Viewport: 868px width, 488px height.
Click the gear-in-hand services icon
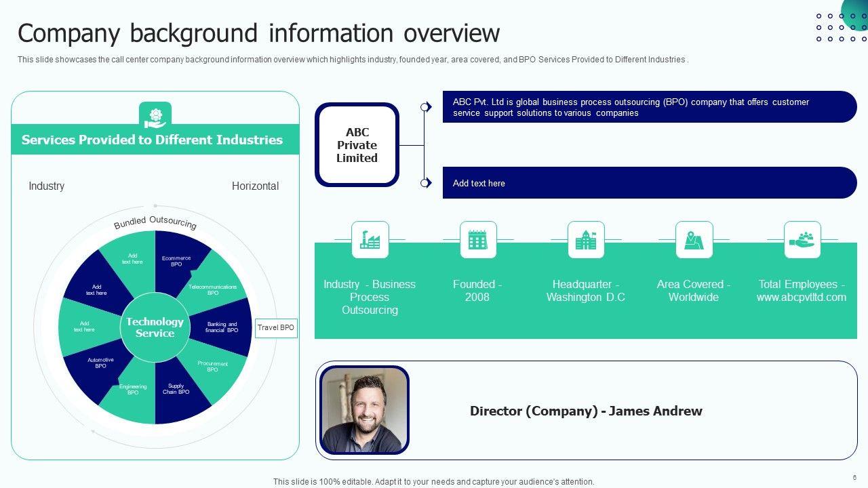[x=155, y=115]
